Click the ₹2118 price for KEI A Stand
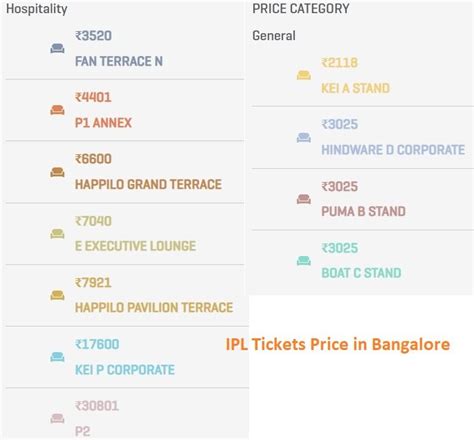 (340, 63)
